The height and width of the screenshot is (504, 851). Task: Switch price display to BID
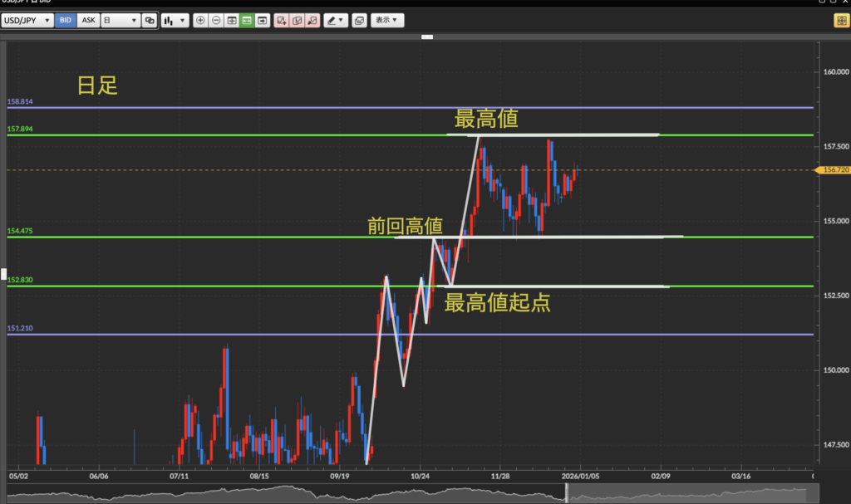click(66, 20)
